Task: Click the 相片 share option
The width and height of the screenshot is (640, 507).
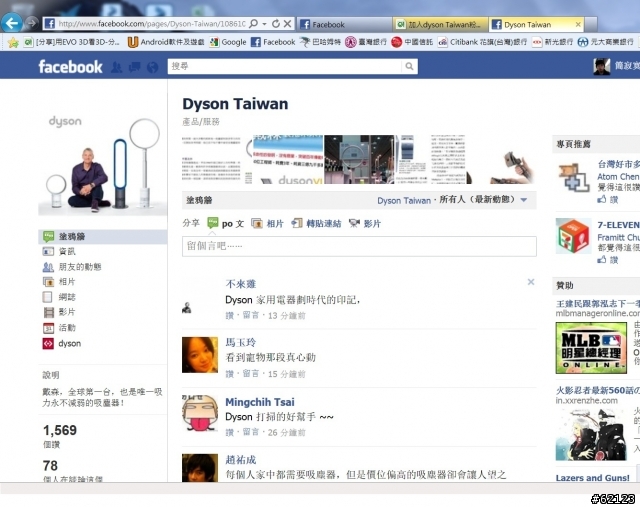Action: (x=267, y=224)
